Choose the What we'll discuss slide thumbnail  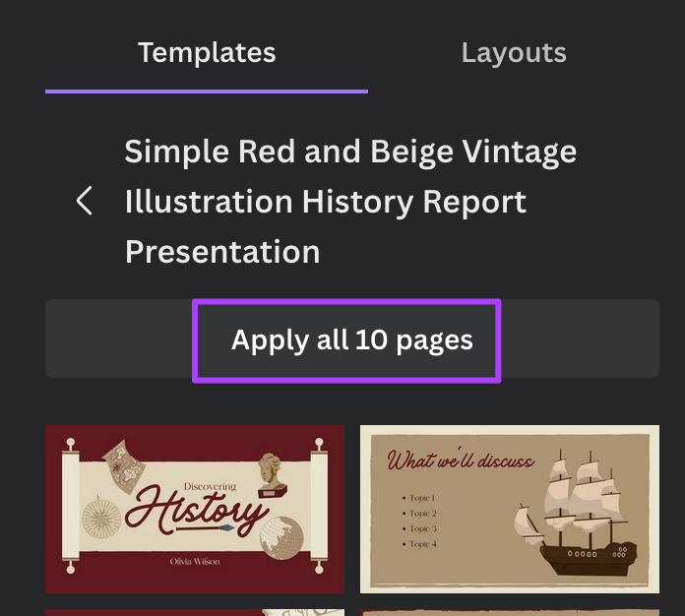click(x=509, y=509)
